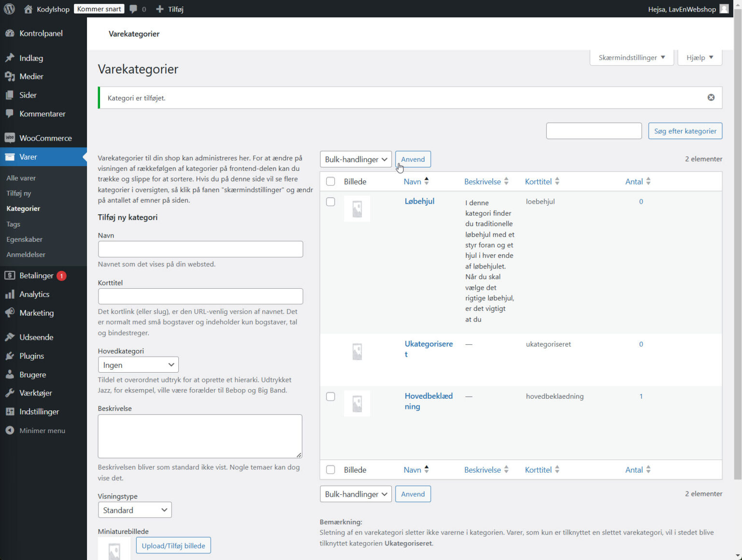
Task: Click Upload/Tilføj billede button
Action: (x=173, y=546)
